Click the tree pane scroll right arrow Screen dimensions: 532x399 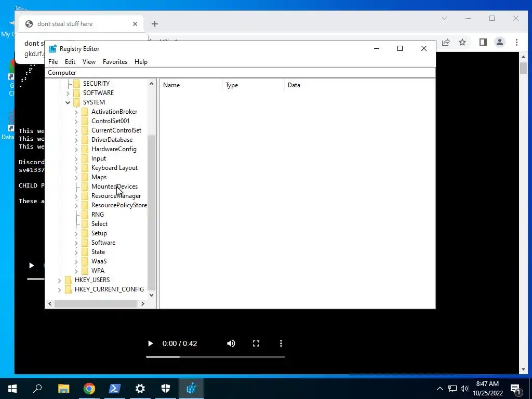click(x=143, y=303)
